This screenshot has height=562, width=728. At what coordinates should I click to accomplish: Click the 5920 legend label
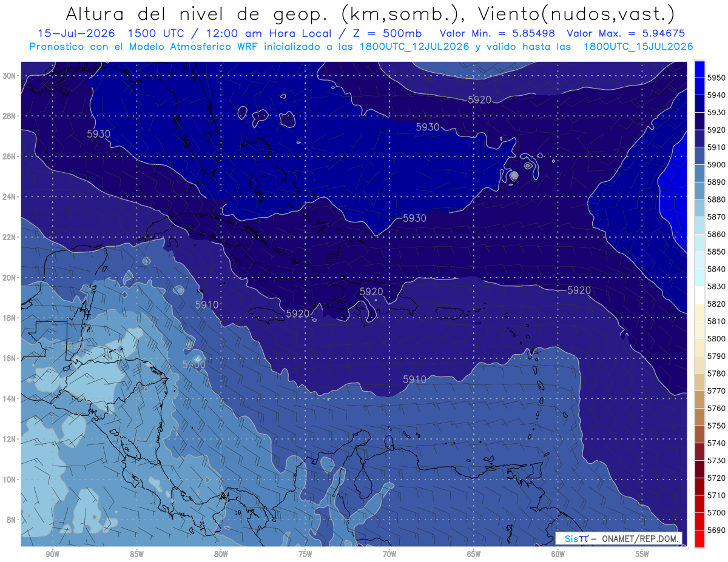pos(717,130)
